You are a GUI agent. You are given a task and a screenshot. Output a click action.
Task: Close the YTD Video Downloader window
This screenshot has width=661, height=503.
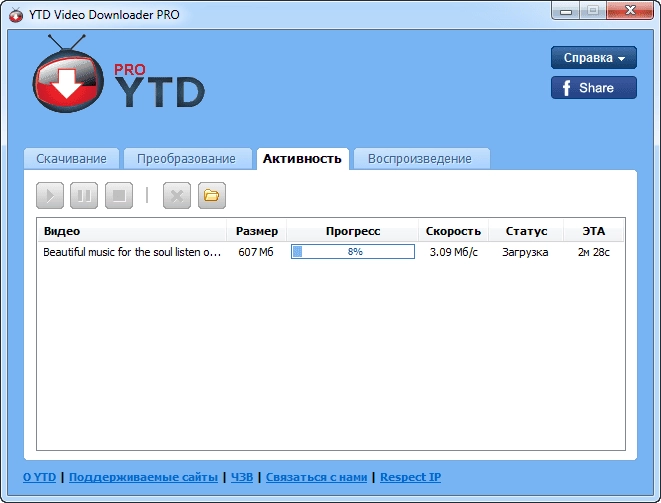coord(630,11)
